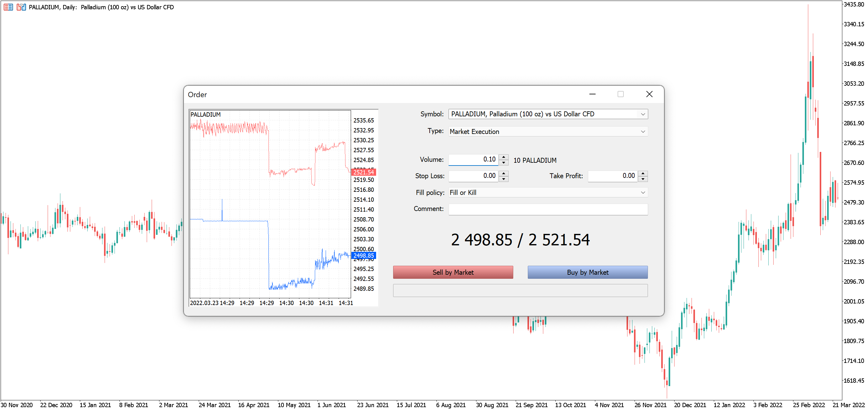The image size is (868, 409).
Task: Click Buy by Market button
Action: point(587,272)
